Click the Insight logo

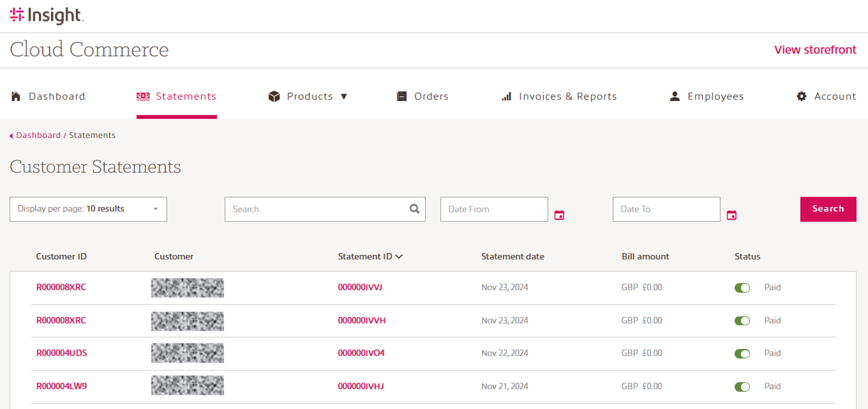(47, 16)
